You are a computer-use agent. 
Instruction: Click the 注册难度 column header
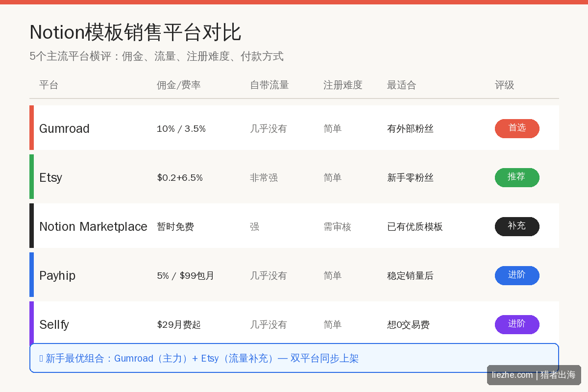(343, 85)
